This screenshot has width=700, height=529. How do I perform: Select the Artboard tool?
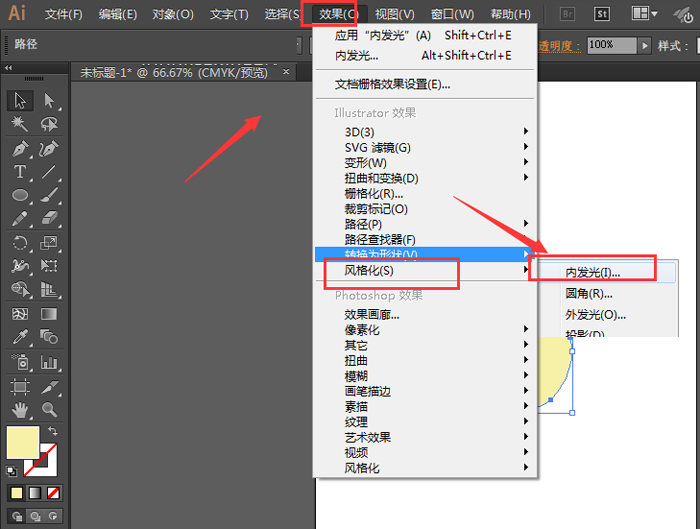(20, 387)
